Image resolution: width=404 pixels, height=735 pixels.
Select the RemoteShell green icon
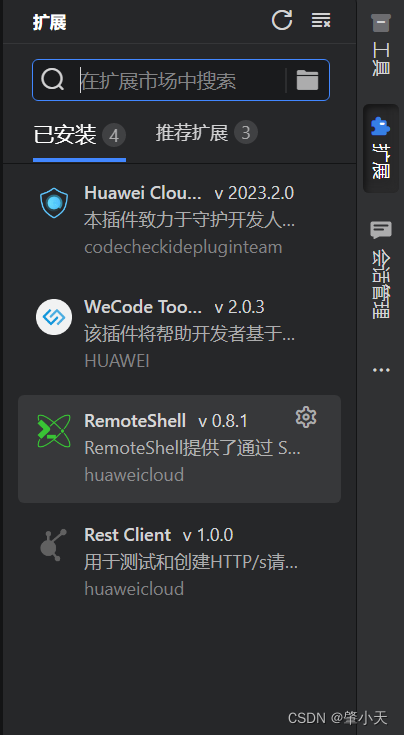click(x=54, y=431)
